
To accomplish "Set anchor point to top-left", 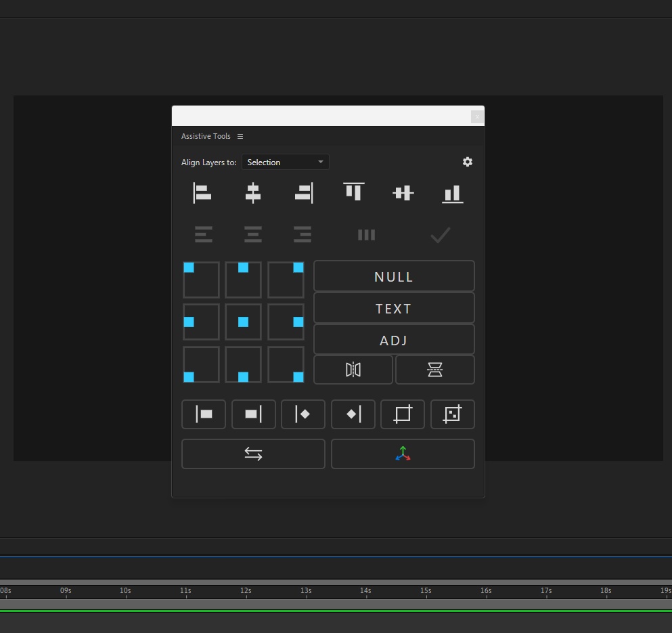I will pyautogui.click(x=201, y=280).
